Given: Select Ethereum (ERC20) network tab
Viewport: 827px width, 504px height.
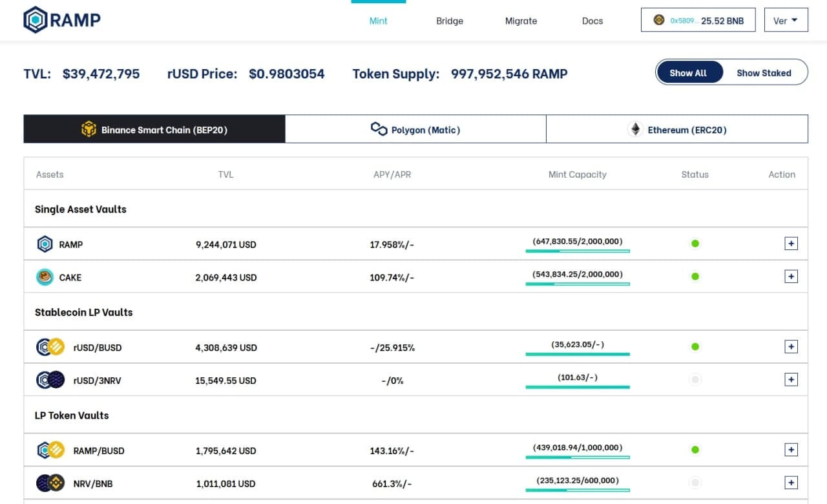Looking at the screenshot, I should (x=677, y=129).
